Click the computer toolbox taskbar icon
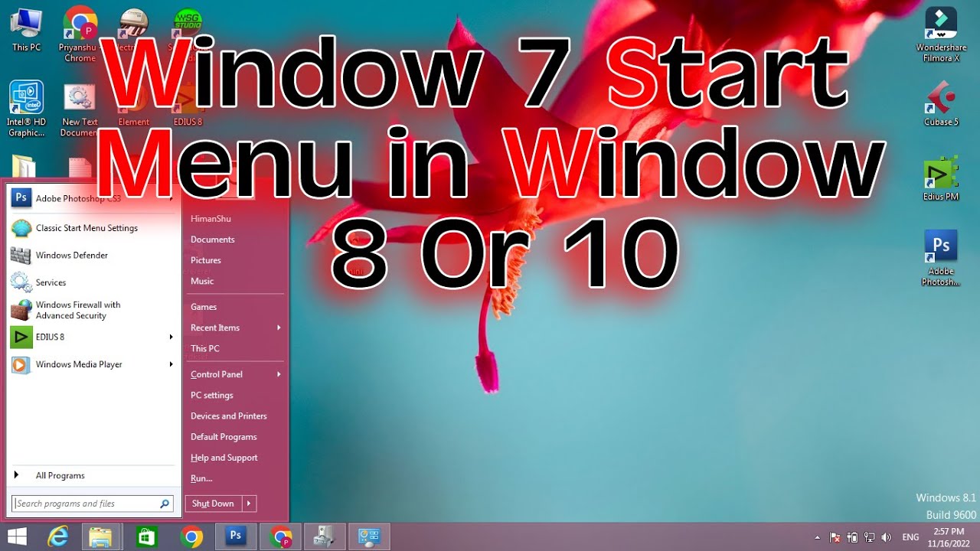 [325, 536]
